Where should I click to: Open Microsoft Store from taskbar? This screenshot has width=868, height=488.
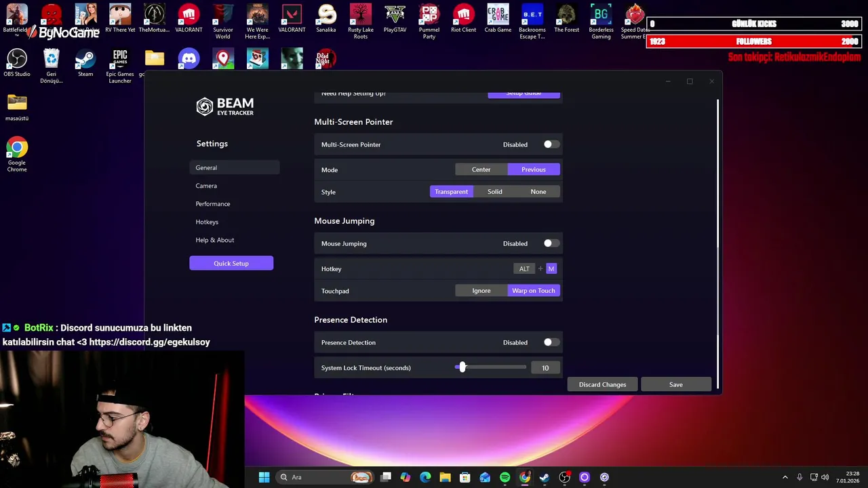[465, 477]
